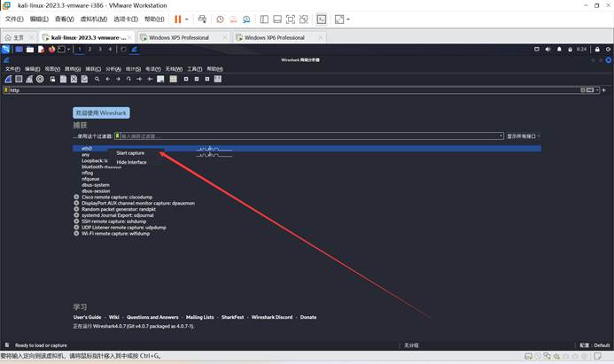
Task: Click the capture filter input field
Action: 308,136
